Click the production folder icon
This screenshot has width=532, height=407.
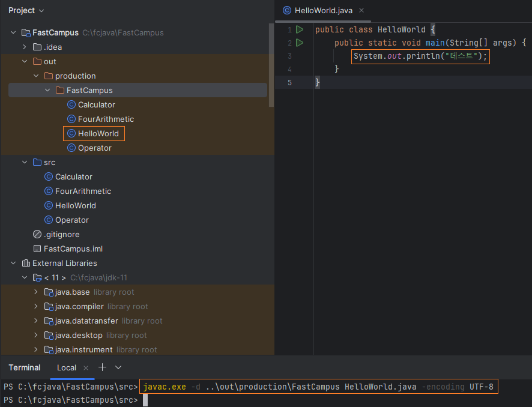tap(49, 76)
